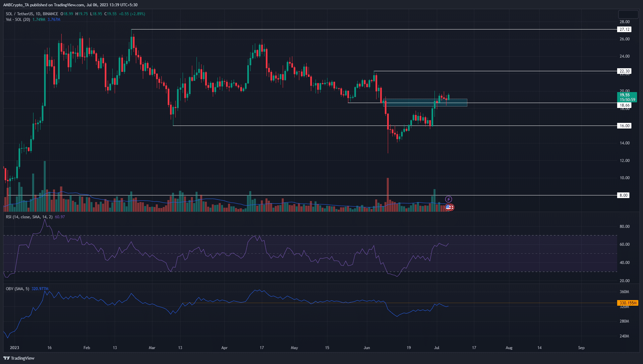Screen dimensions: 643x364
Task: Click the 2023 label on time axis
Action: pyautogui.click(x=15, y=348)
